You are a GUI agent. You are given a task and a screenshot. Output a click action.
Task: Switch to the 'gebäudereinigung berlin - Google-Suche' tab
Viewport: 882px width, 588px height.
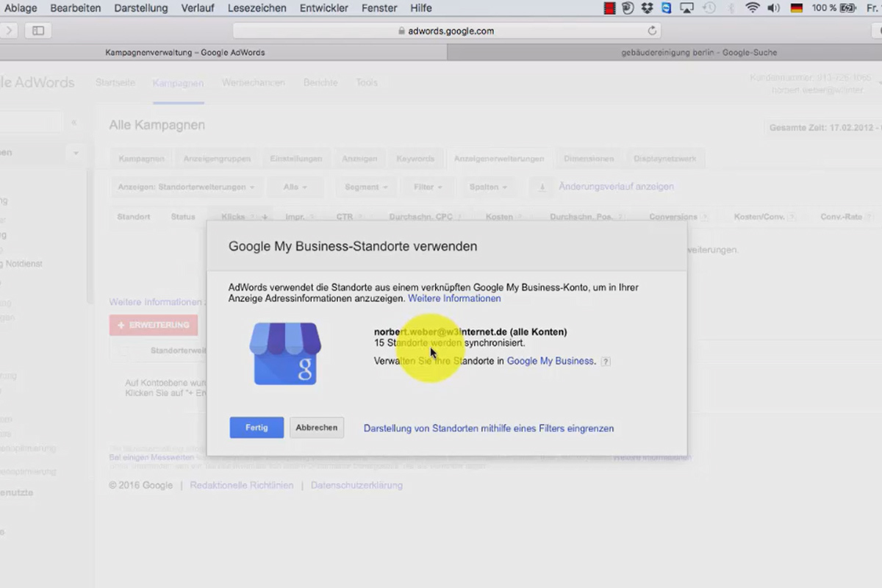pyautogui.click(x=698, y=52)
